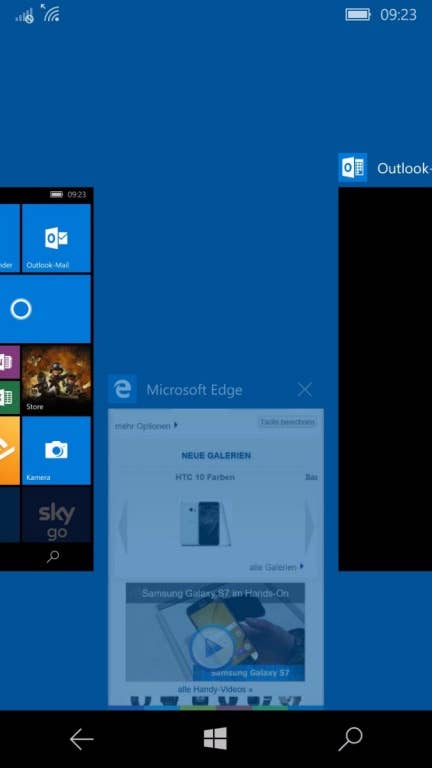432x768 pixels.
Task: Tap the Outlook-Mail tile on Start card
Action: point(56,238)
